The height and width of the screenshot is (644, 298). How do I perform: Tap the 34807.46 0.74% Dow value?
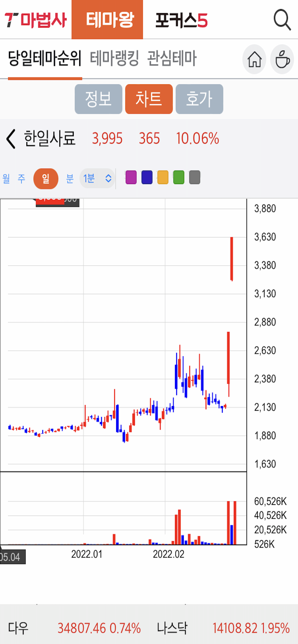pyautogui.click(x=99, y=628)
